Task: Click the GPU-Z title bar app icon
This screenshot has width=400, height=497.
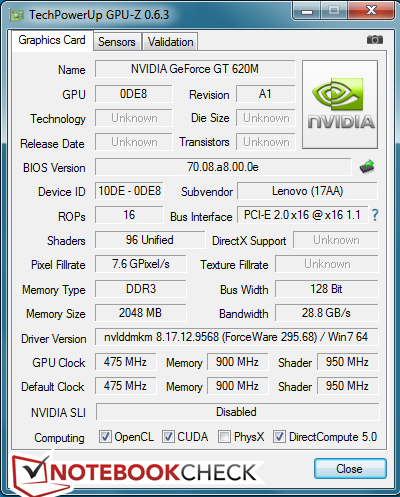Action: coord(17,15)
